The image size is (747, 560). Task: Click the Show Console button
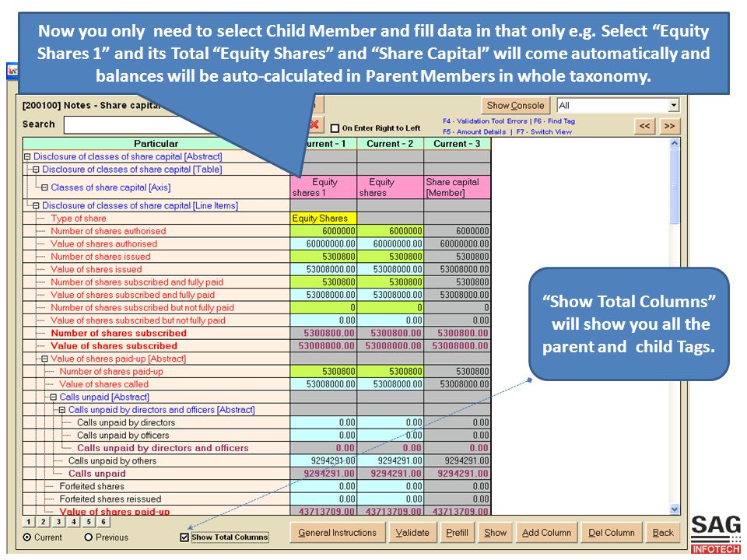pyautogui.click(x=515, y=105)
